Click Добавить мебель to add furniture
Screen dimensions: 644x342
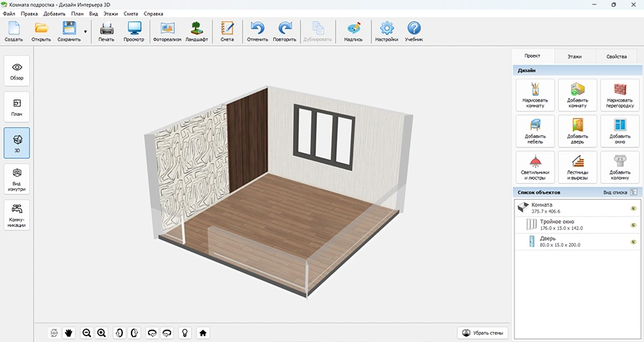535,131
